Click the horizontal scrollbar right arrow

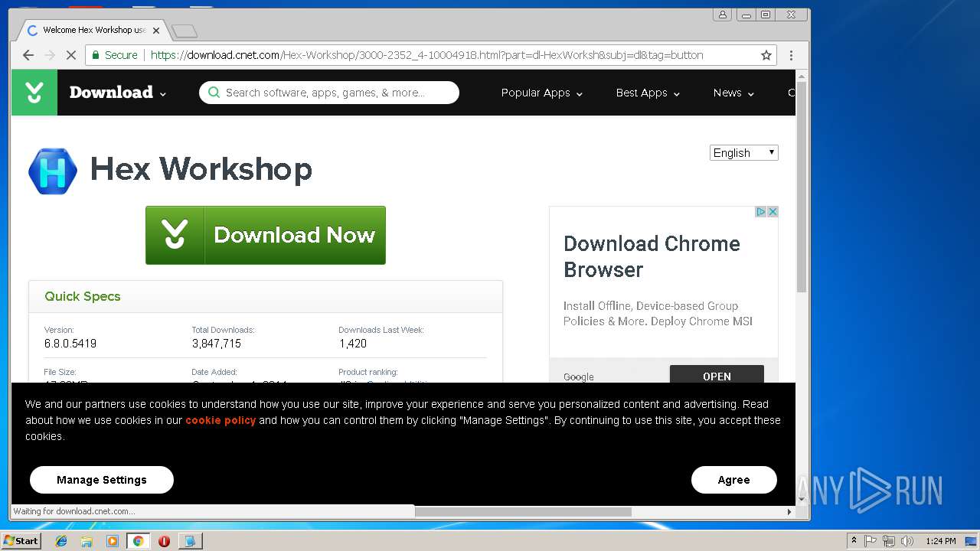[x=789, y=511]
